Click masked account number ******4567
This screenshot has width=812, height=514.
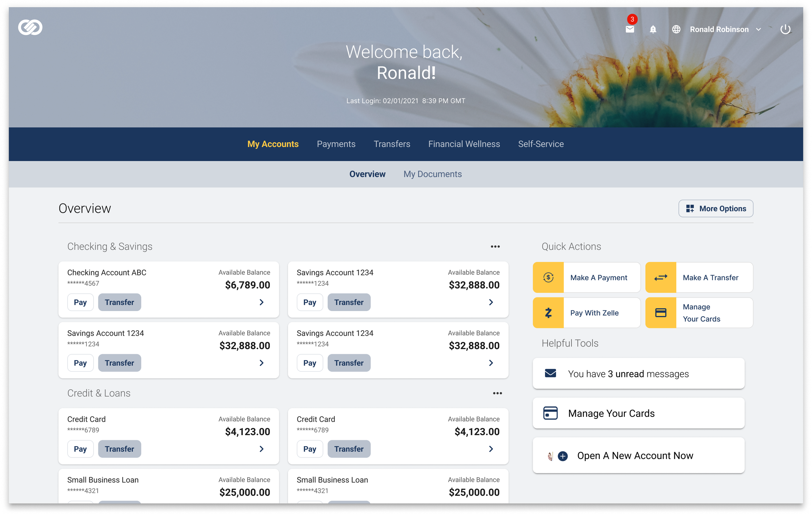[83, 283]
